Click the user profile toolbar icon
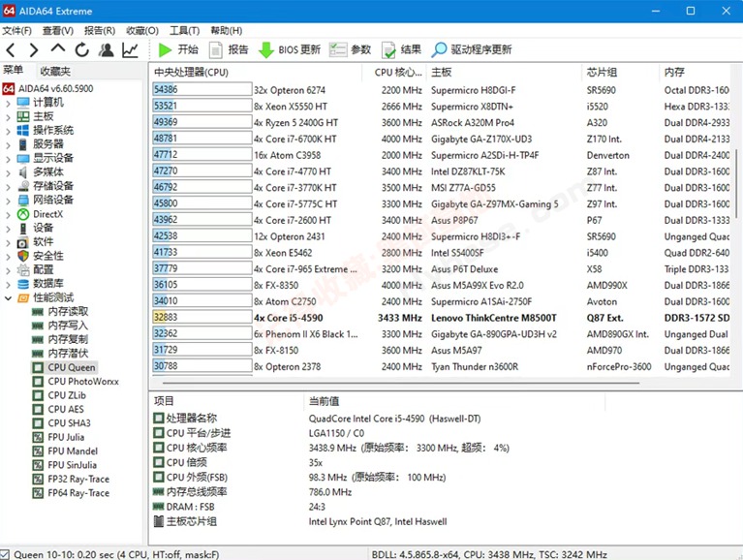Viewport: 743px width, 560px height. pyautogui.click(x=106, y=49)
